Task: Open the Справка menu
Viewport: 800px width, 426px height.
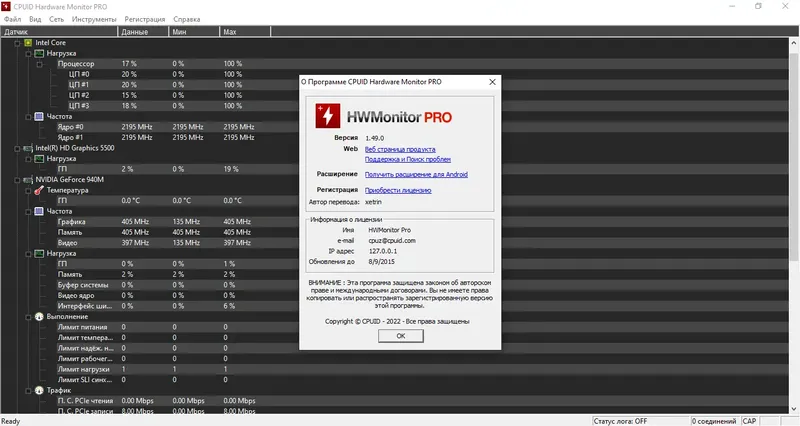Action: click(x=187, y=19)
